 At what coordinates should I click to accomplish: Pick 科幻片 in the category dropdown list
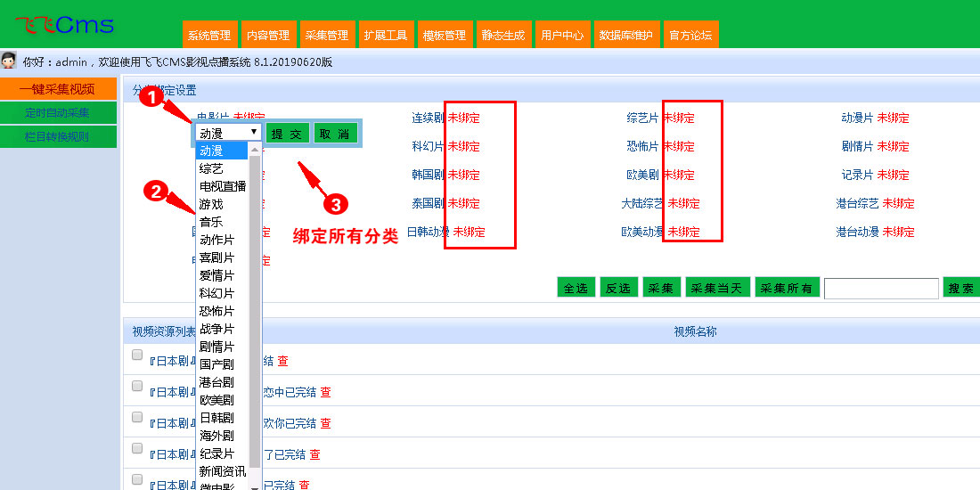point(217,293)
